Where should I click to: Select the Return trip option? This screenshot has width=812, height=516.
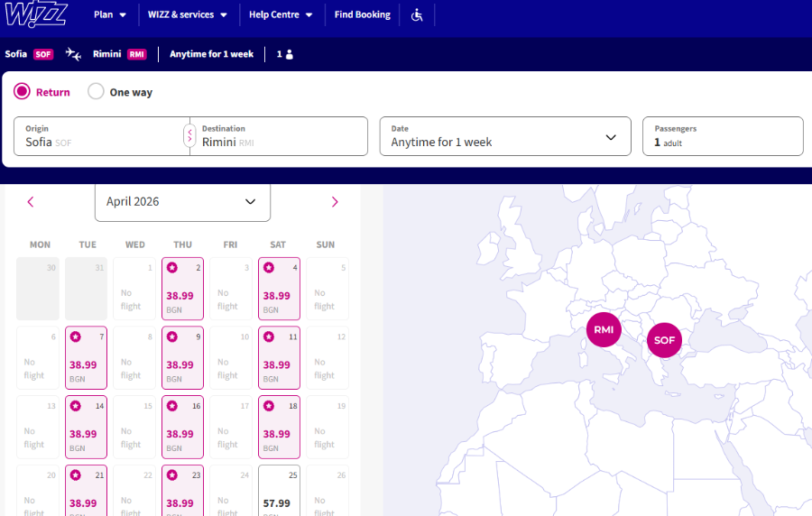[42, 92]
